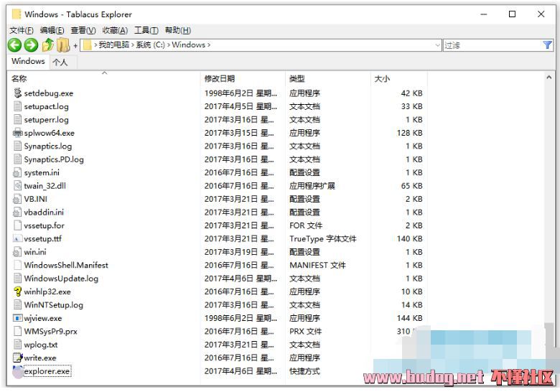Click the system.ini gear file icon

[17, 172]
